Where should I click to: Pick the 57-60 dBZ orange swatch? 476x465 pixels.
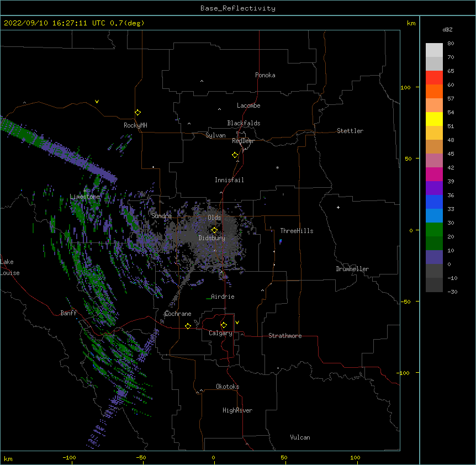pyautogui.click(x=434, y=91)
